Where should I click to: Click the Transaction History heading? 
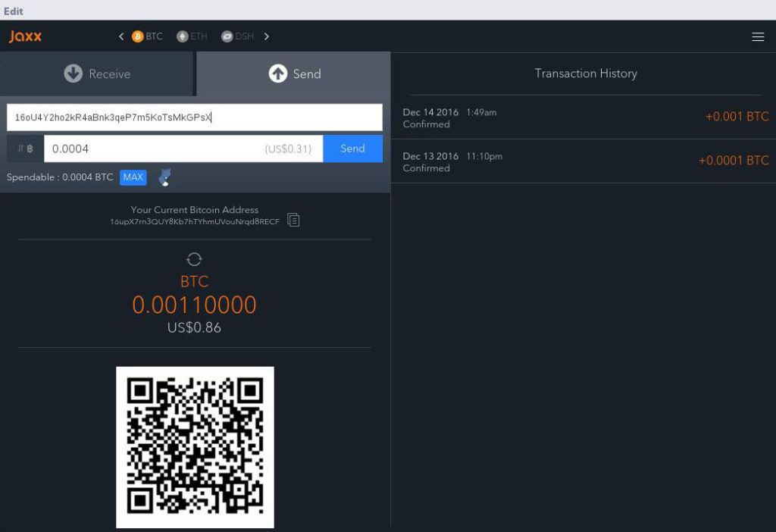(x=586, y=74)
